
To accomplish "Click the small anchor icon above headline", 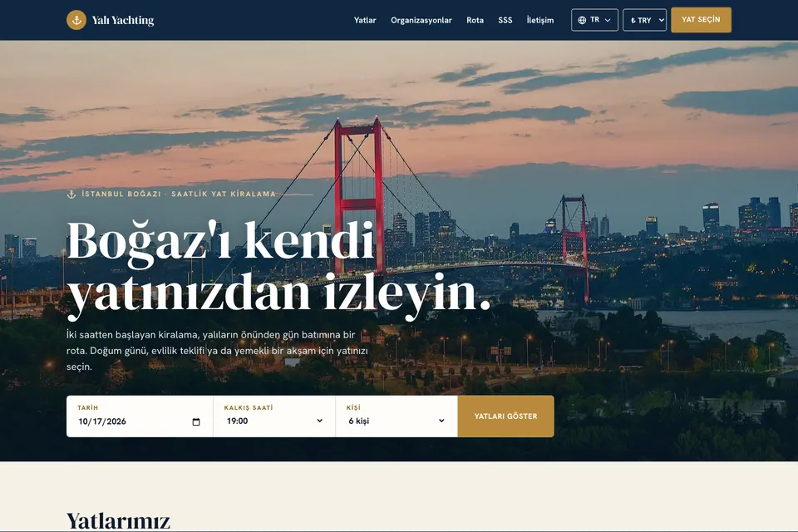I will [71, 194].
